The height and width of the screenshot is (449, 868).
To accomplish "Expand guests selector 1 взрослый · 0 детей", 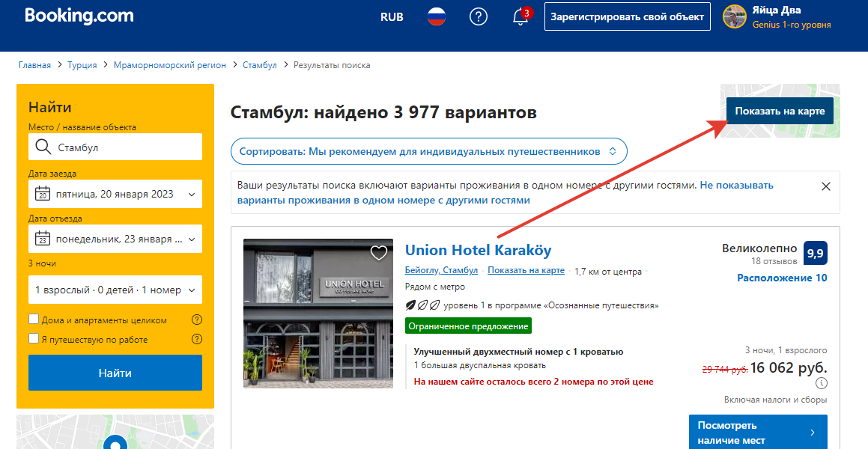I will (x=115, y=290).
